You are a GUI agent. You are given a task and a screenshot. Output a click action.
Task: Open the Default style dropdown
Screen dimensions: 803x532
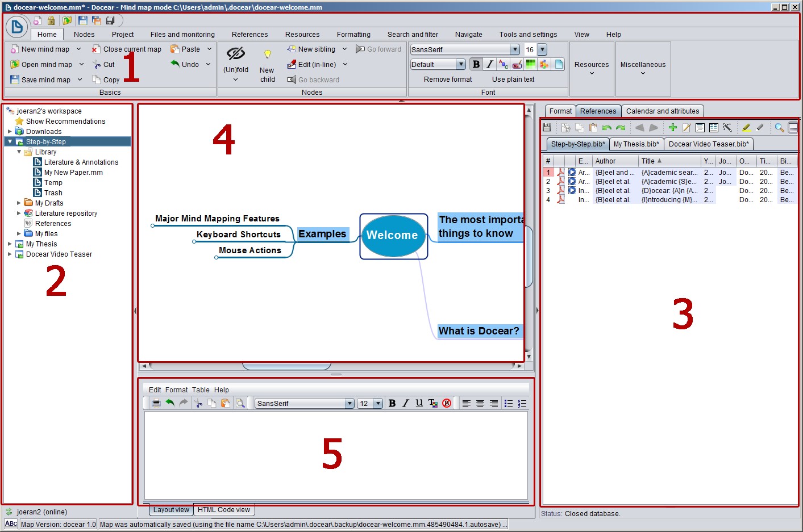point(461,64)
